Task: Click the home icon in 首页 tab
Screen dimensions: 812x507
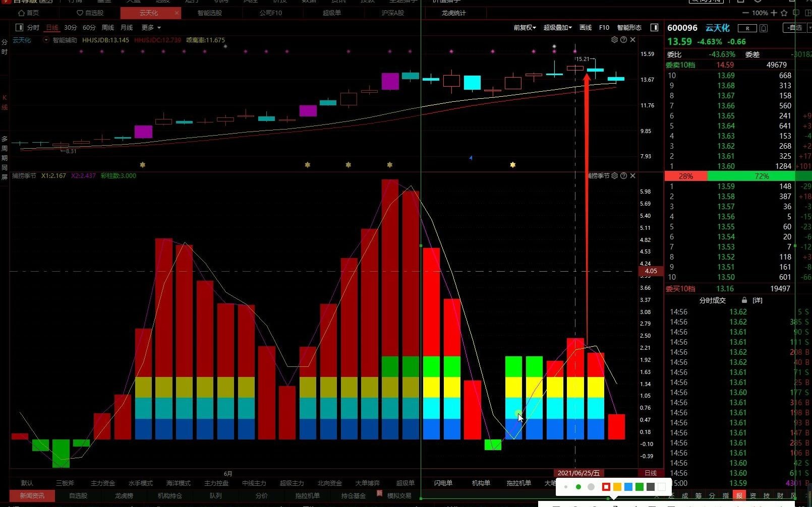Action: click(x=22, y=13)
